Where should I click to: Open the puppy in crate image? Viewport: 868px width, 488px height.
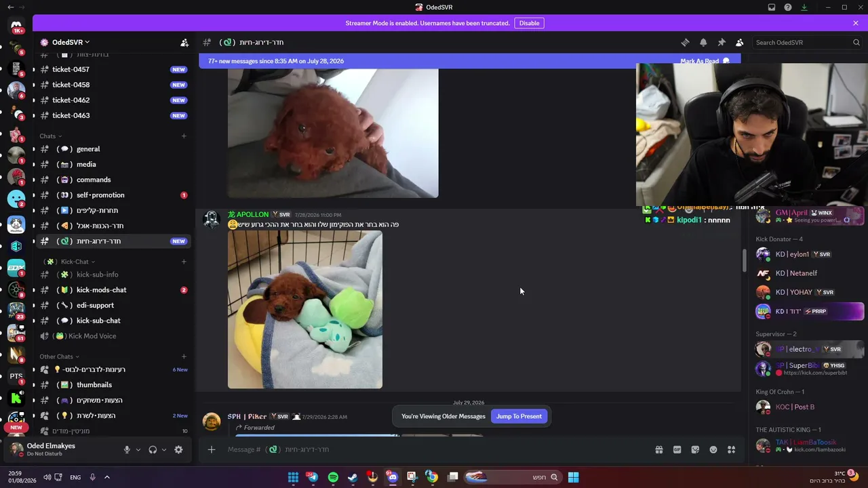305,310
